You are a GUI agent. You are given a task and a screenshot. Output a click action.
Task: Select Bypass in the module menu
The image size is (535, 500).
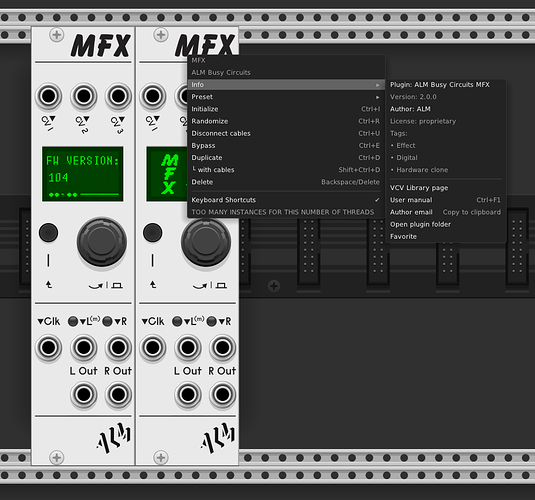[x=286, y=146]
